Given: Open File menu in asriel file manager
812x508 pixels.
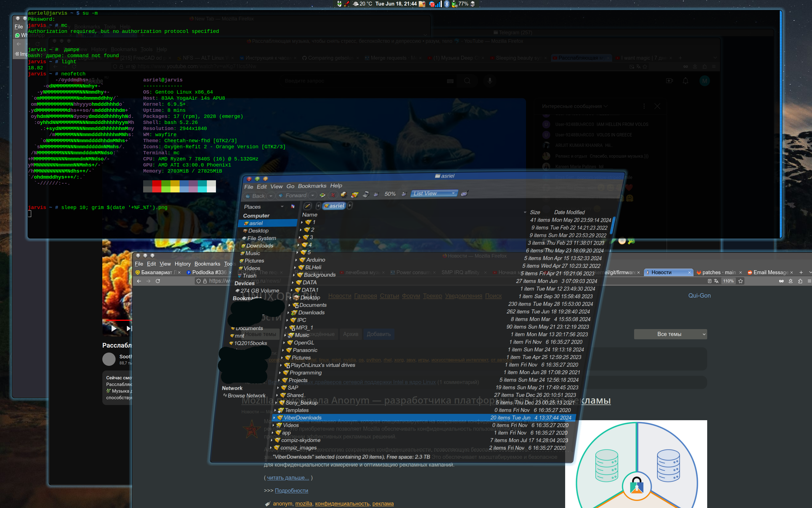Looking at the screenshot, I should coord(249,187).
